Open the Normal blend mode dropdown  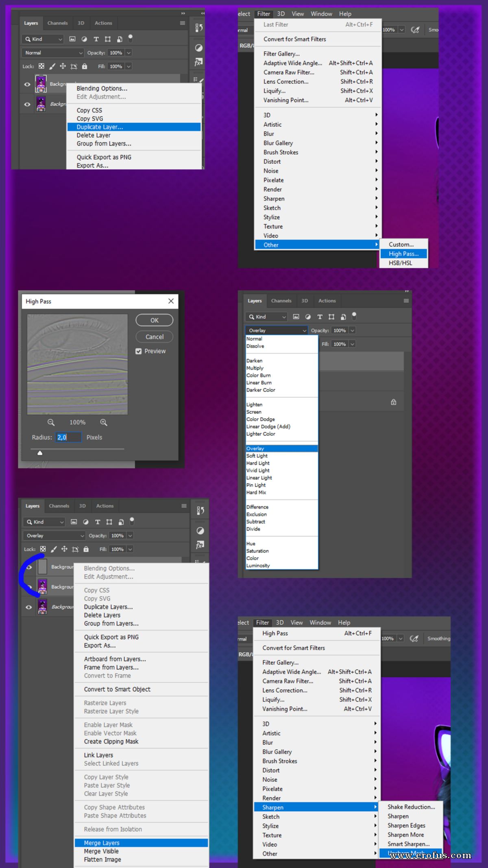52,53
